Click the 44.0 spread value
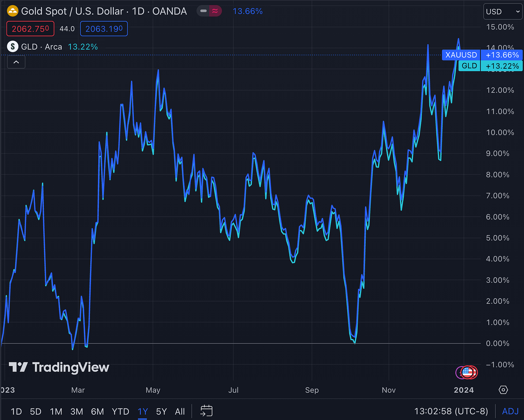The width and height of the screenshot is (524, 420). pyautogui.click(x=67, y=29)
